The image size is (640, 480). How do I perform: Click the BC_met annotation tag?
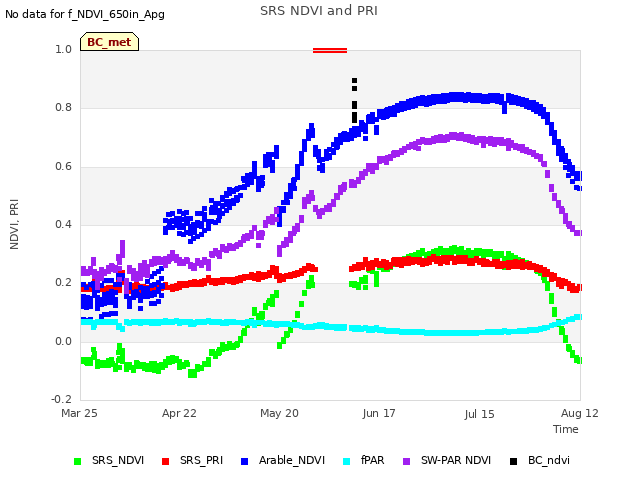tap(109, 42)
